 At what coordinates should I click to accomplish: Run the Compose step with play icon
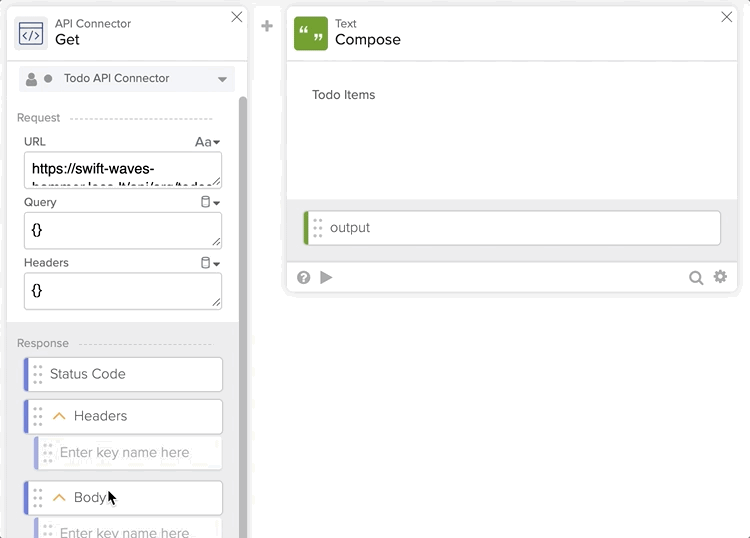[326, 277]
